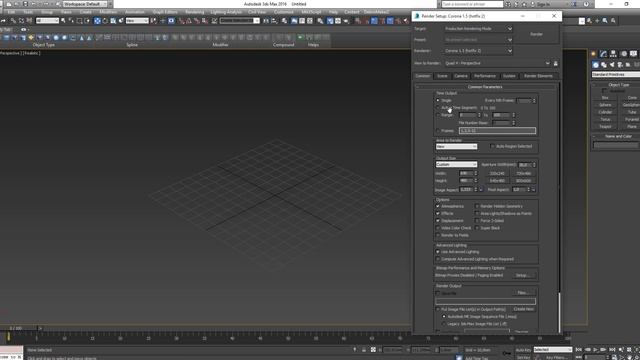640x360 pixels.
Task: Go to the end frame control
Action: point(612,350)
